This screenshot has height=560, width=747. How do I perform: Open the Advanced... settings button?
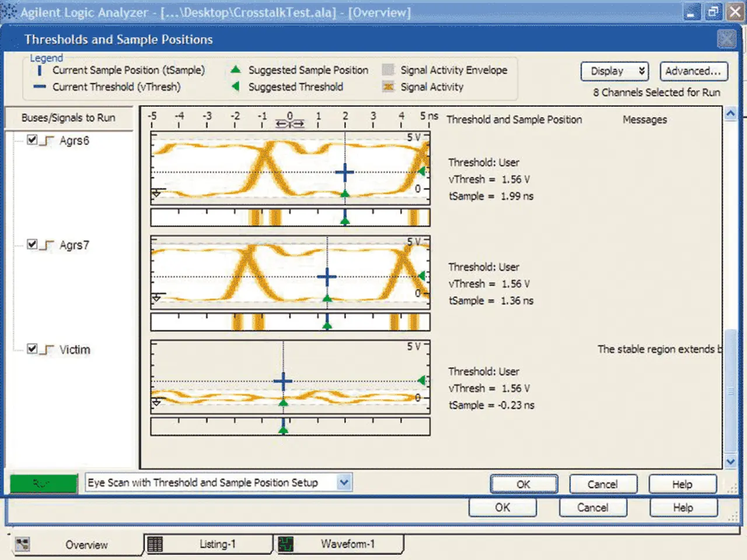tap(693, 71)
